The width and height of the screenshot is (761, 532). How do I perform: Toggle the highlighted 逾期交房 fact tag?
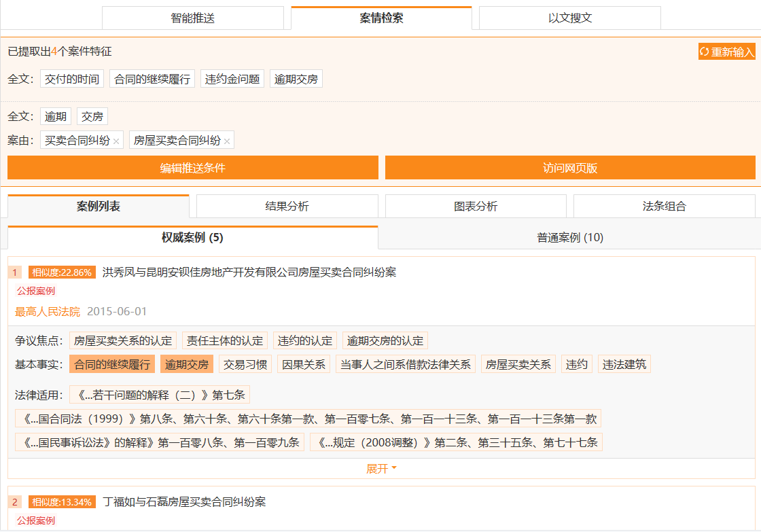click(187, 364)
